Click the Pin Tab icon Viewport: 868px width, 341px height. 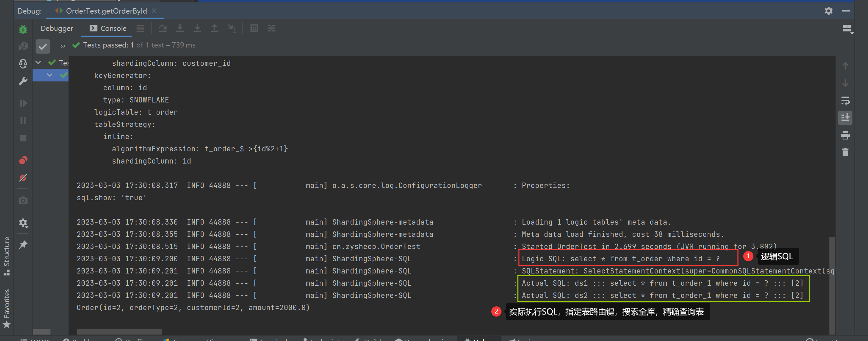23,245
